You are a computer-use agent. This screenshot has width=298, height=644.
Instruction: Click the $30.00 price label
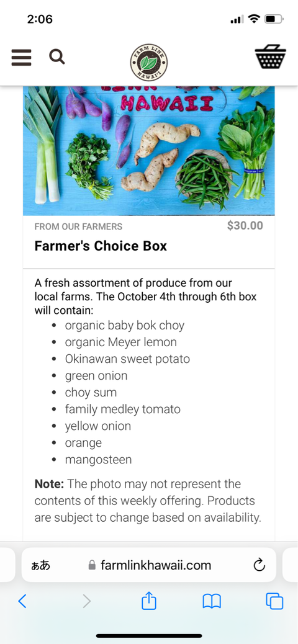[x=245, y=225]
